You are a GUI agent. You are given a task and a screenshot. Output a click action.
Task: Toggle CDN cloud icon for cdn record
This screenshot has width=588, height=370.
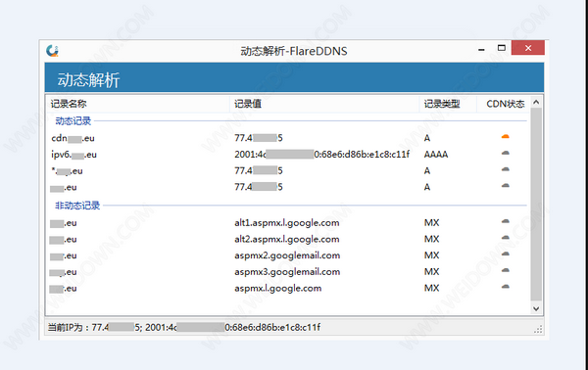[505, 137]
